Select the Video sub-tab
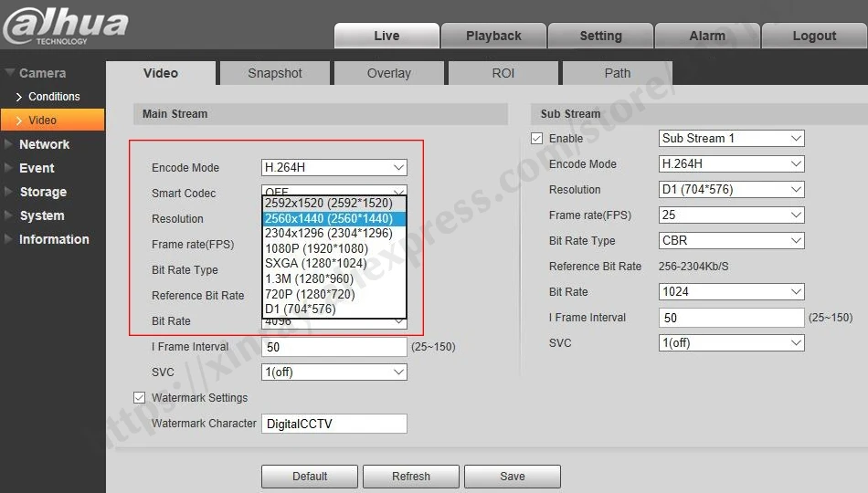868x493 pixels. (161, 73)
